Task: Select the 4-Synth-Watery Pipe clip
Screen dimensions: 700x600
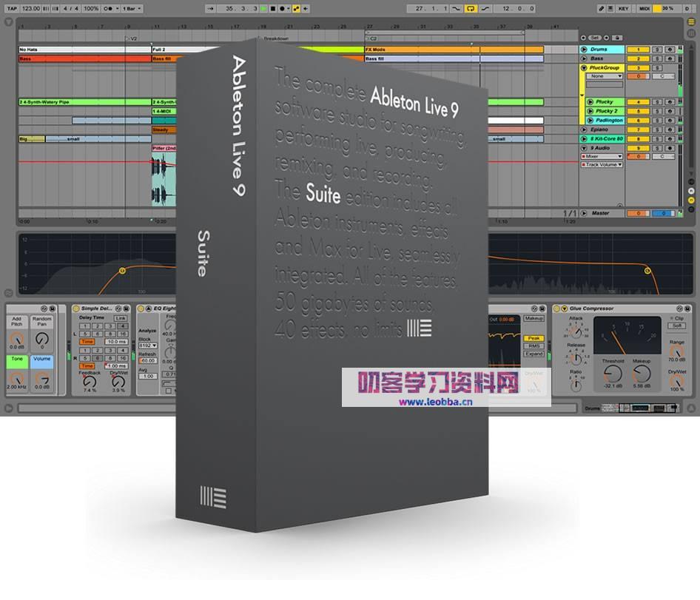Action: click(85, 102)
